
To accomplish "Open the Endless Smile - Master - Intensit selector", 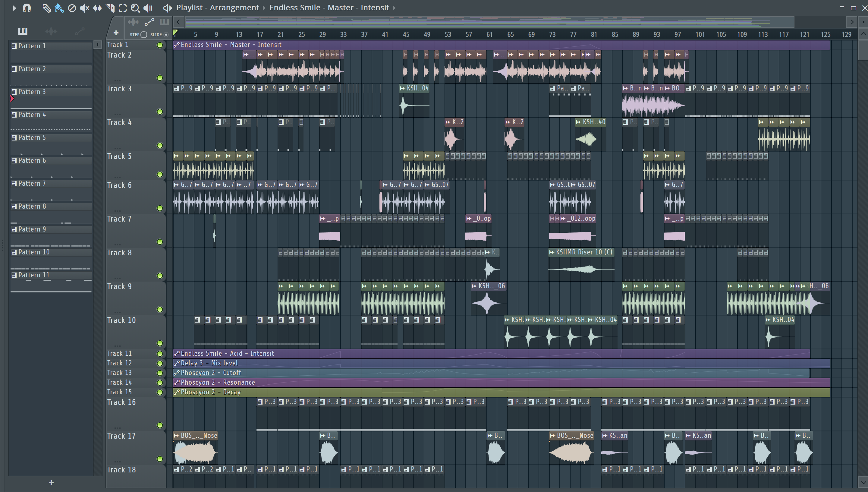I will click(x=329, y=8).
